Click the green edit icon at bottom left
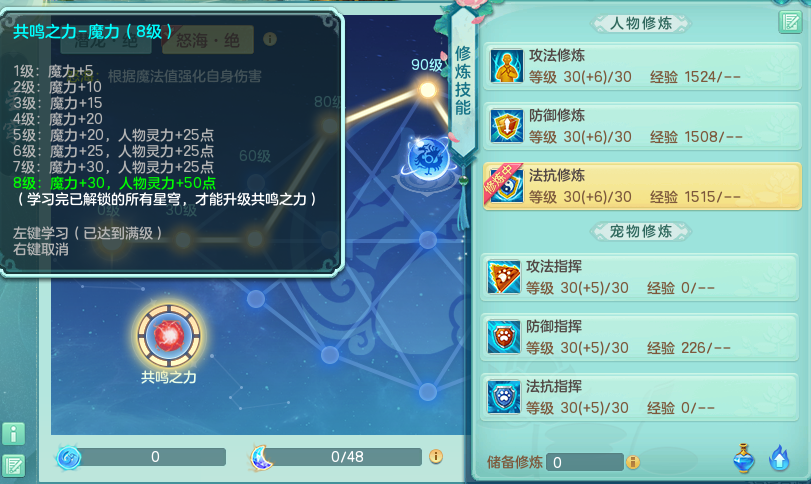 point(13,466)
